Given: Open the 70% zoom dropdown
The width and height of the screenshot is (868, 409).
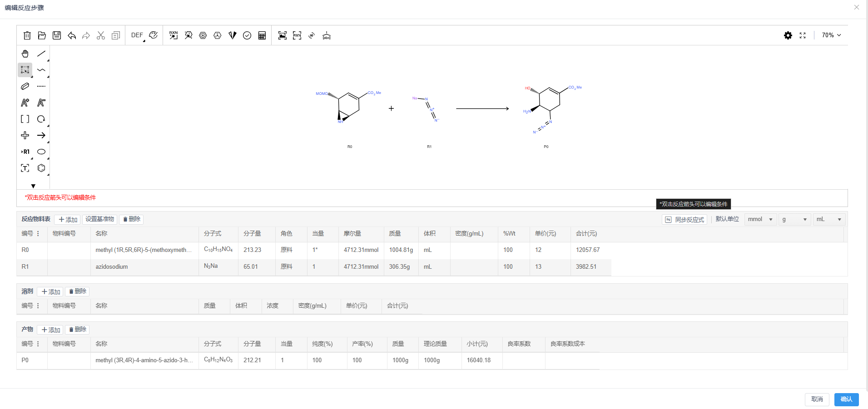Looking at the screenshot, I should (x=831, y=35).
